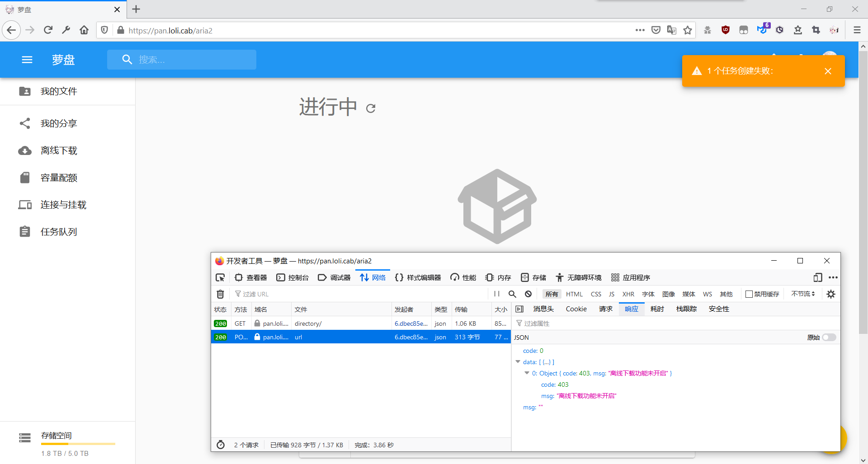Switch to 耗时 tab in request details
The height and width of the screenshot is (464, 868).
pos(657,309)
